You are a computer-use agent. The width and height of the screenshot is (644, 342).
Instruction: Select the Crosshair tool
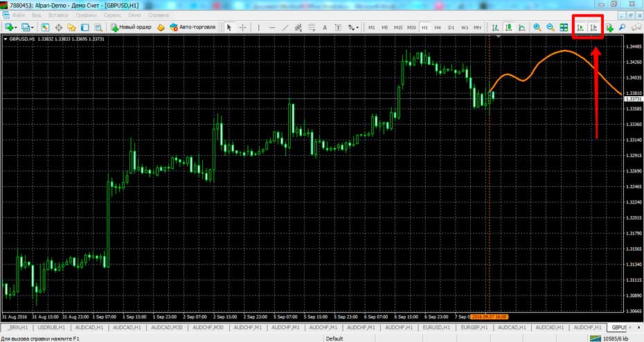(242, 28)
